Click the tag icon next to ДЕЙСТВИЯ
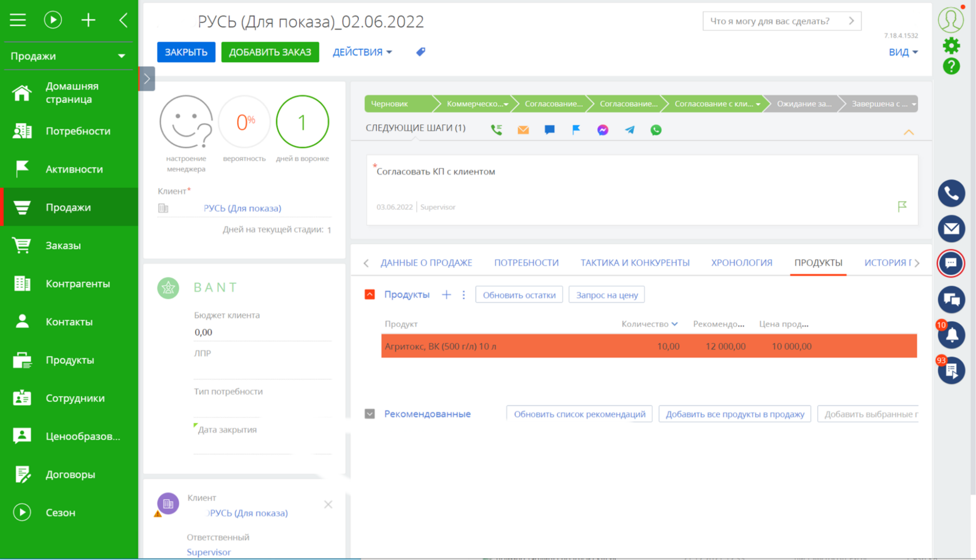Viewport: 976px width, 560px height. [421, 52]
